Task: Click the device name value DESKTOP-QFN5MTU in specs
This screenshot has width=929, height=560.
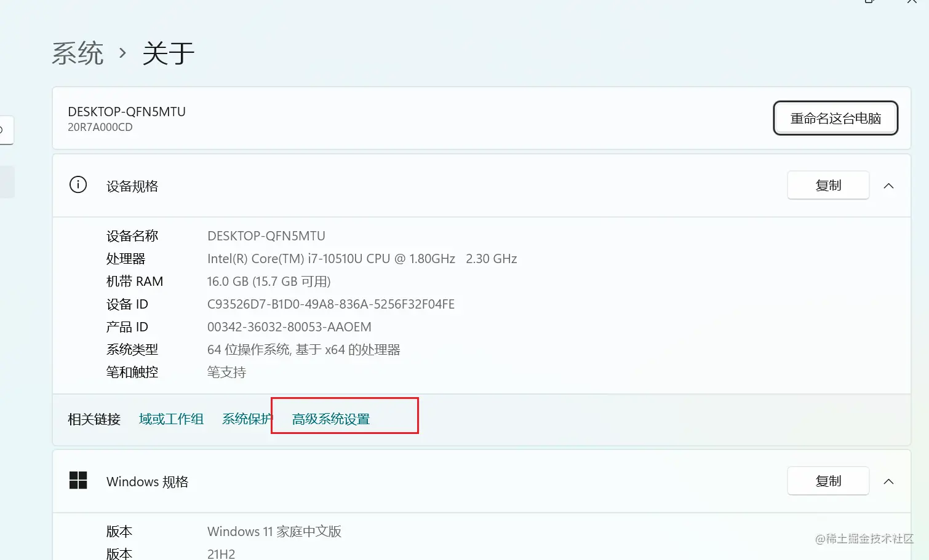Action: [266, 236]
